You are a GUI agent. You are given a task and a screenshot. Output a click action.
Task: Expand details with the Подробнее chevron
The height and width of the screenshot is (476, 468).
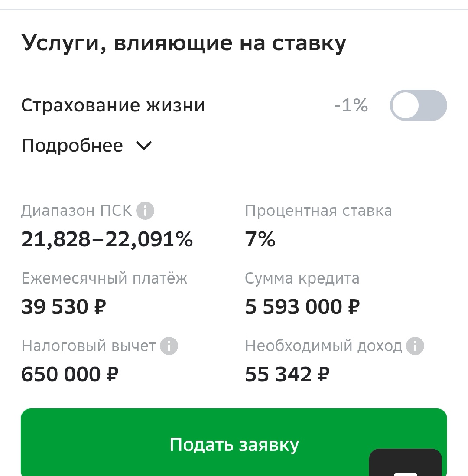click(144, 146)
